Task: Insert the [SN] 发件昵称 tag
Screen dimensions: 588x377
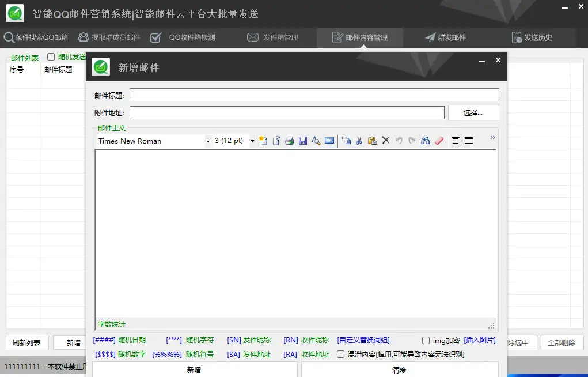Action: click(249, 340)
